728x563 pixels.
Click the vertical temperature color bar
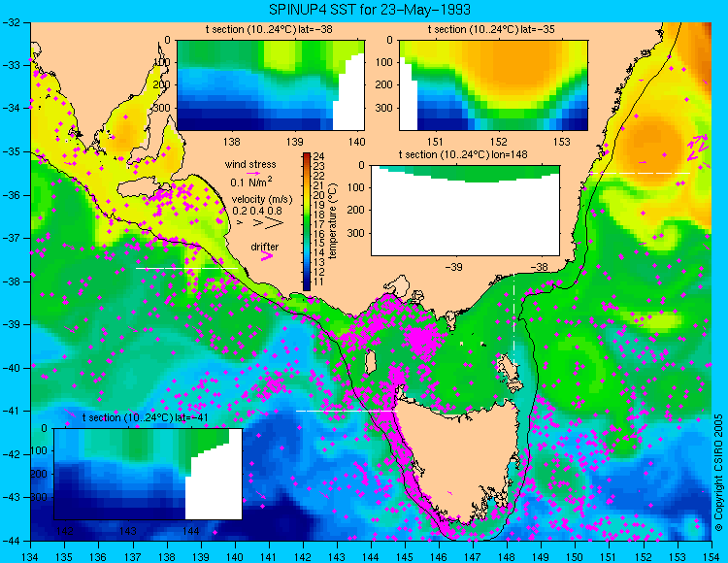(x=307, y=222)
